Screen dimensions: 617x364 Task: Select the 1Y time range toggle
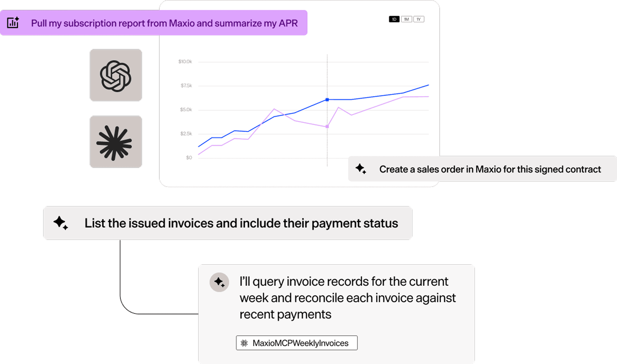[419, 19]
